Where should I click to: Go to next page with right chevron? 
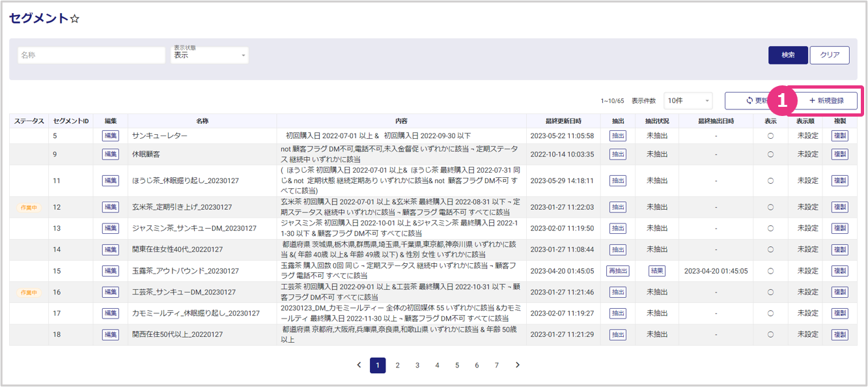[518, 365]
